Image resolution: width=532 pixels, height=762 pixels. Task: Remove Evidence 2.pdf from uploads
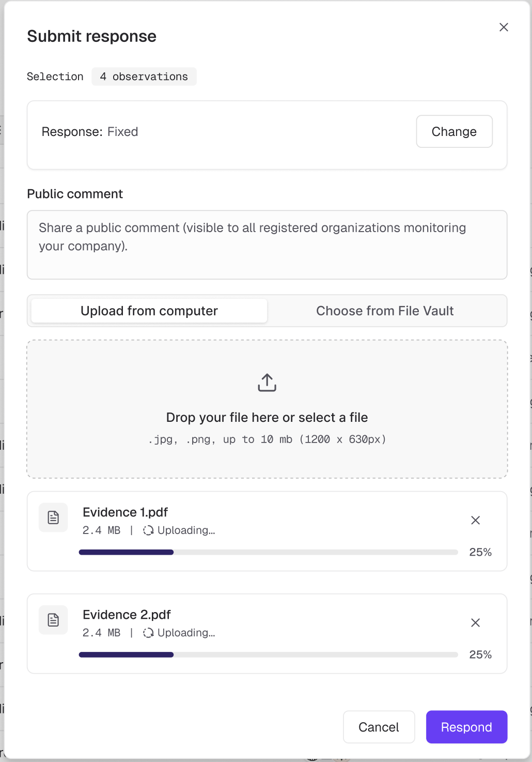tap(476, 622)
